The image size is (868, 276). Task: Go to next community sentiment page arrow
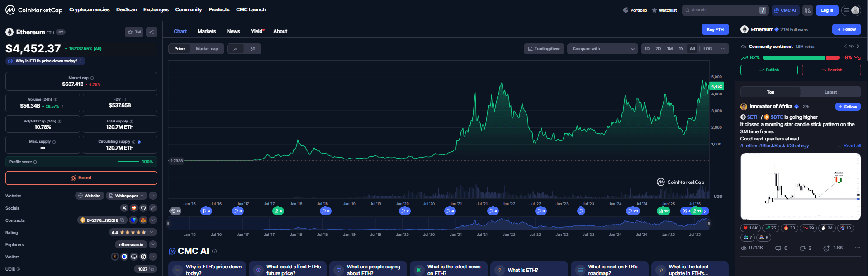[858, 47]
